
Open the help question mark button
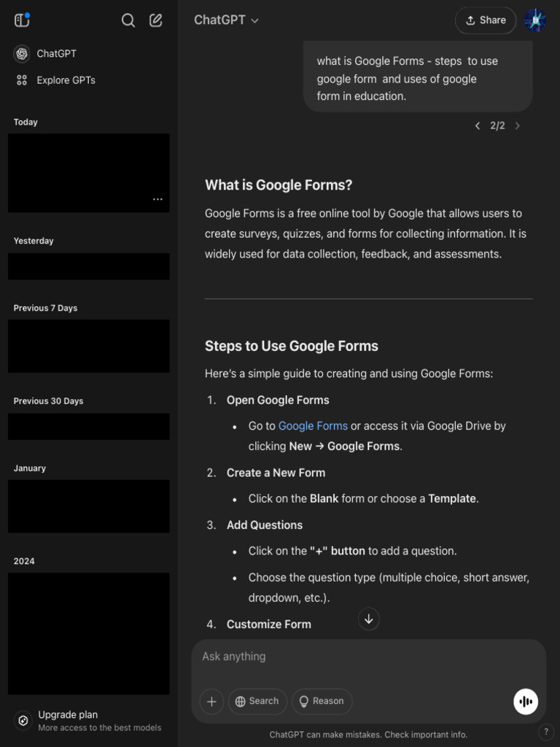546,732
